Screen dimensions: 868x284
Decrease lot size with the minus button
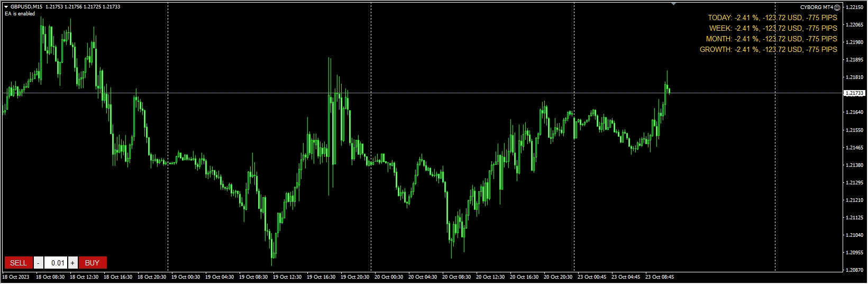[39, 263]
